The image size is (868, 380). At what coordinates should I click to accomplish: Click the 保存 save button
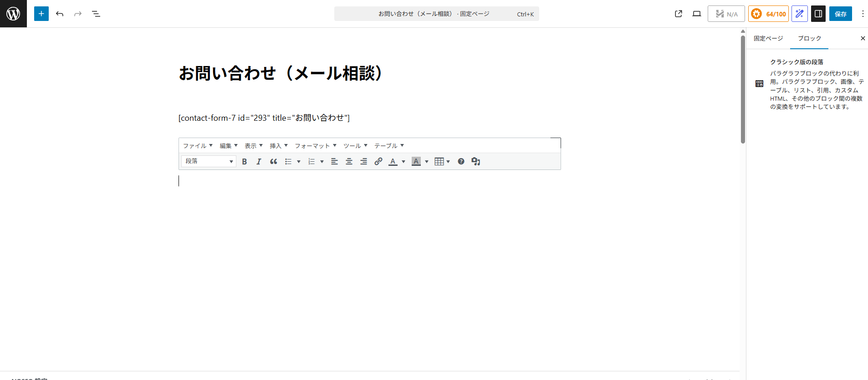[840, 14]
